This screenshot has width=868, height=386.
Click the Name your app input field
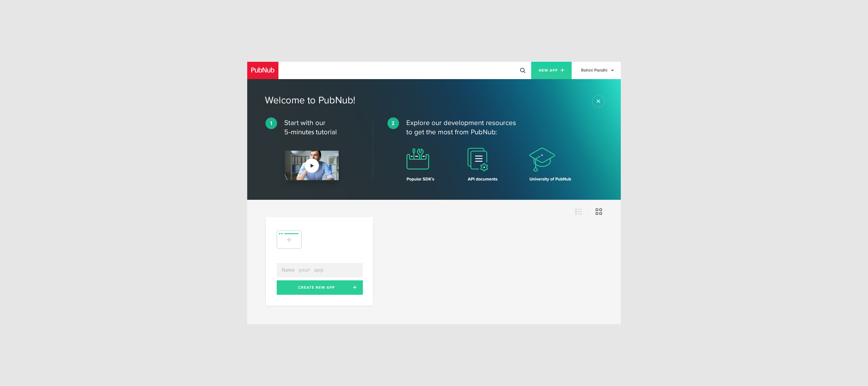pyautogui.click(x=320, y=270)
